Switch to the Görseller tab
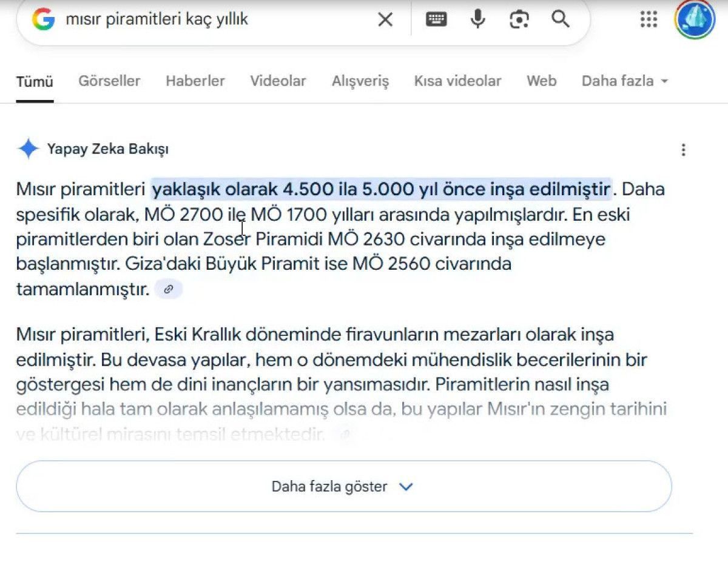Image resolution: width=728 pixels, height=565 pixels. pos(109,81)
